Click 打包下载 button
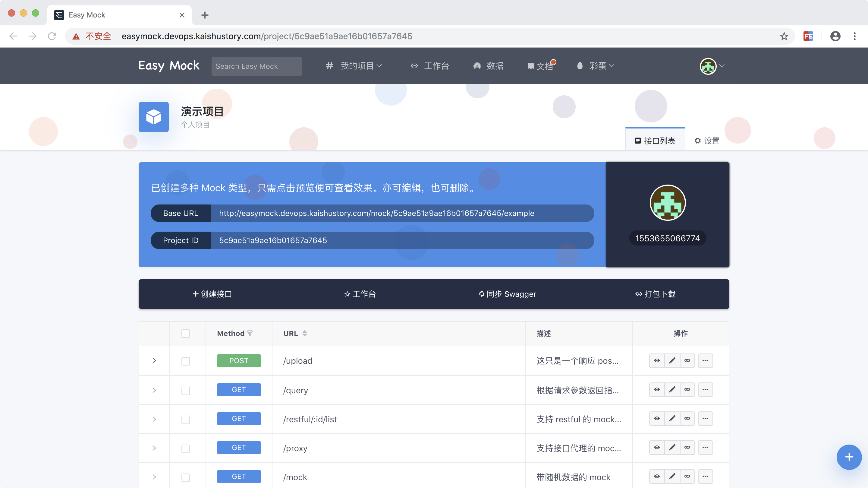 (x=656, y=294)
